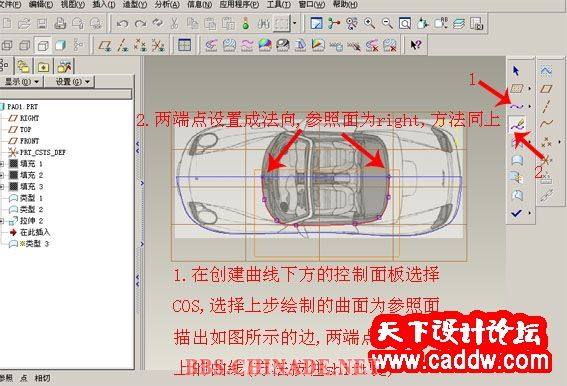Toggle wireframe display mode icon
Image resolution: width=567 pixels, height=386 pixels.
7,46
